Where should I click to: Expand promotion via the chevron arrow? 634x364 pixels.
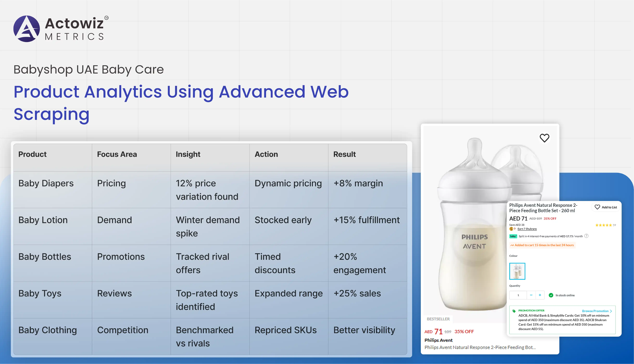click(611, 311)
